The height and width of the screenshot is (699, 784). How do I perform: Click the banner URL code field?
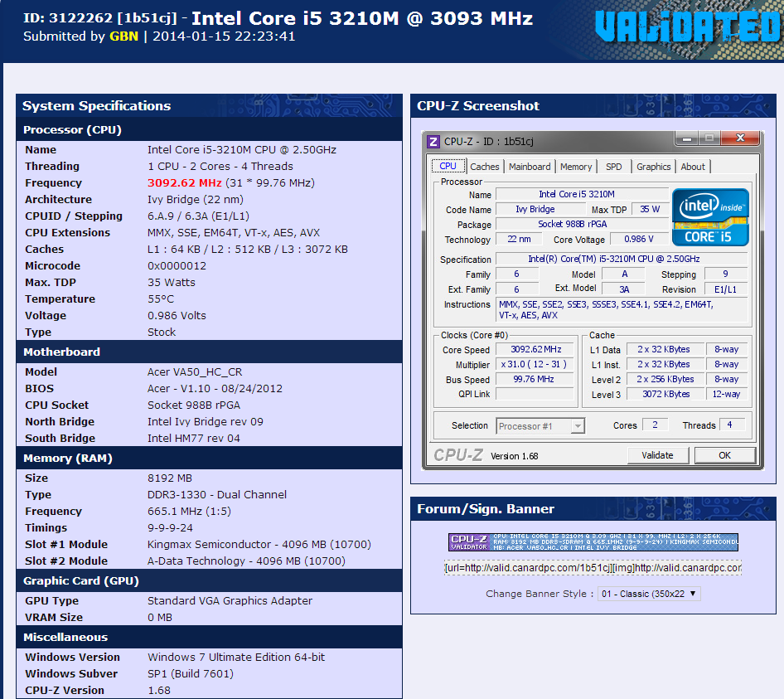(x=593, y=568)
